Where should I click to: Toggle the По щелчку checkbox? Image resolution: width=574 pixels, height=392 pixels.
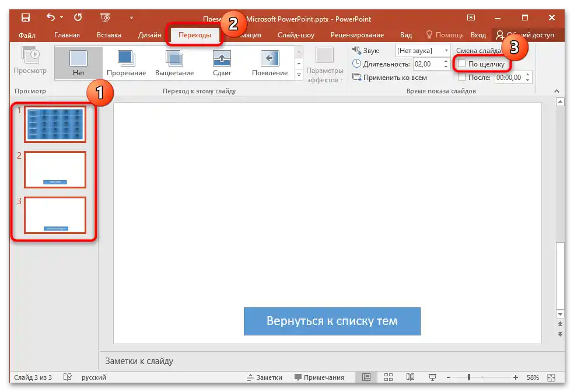[461, 64]
